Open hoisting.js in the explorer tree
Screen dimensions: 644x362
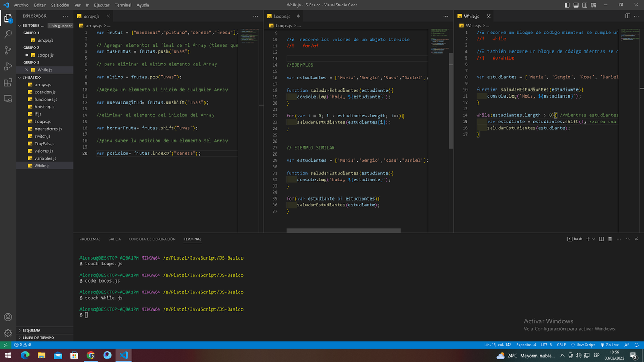tap(45, 107)
